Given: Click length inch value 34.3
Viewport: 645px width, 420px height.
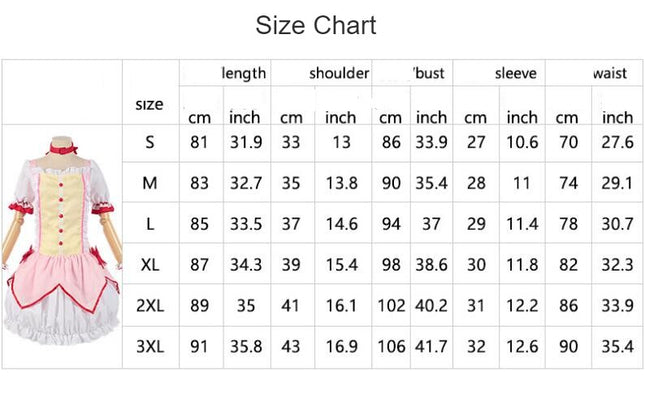Looking at the screenshot, I should (x=246, y=265).
